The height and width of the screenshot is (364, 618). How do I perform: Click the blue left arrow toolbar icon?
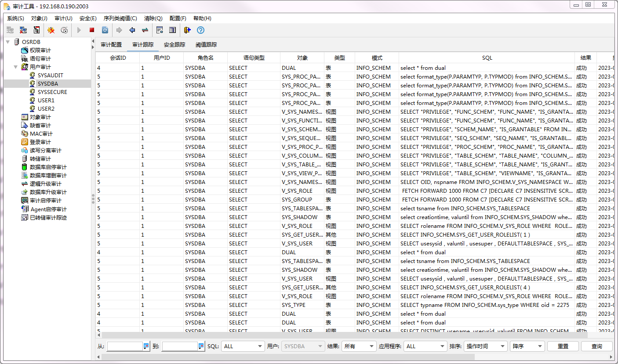pos(132,30)
